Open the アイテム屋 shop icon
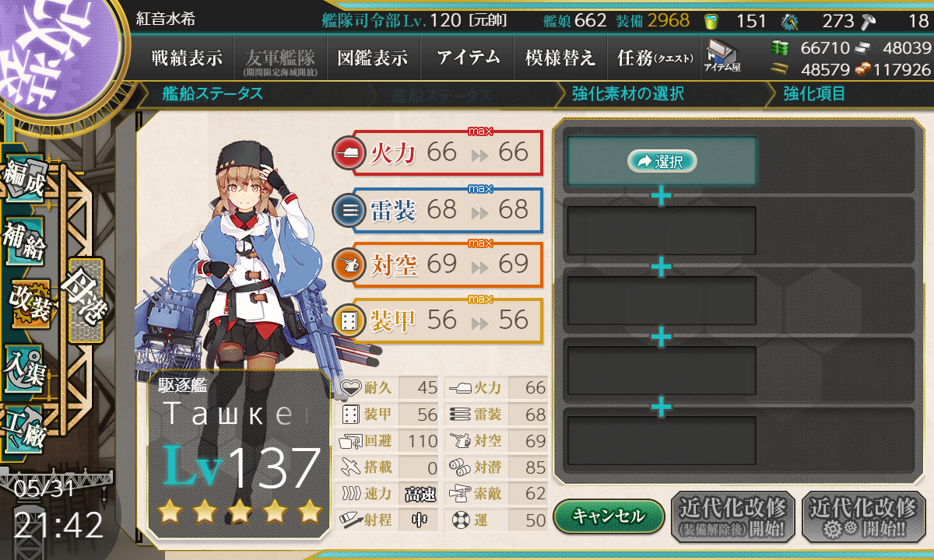The width and height of the screenshot is (934, 560). [722, 56]
